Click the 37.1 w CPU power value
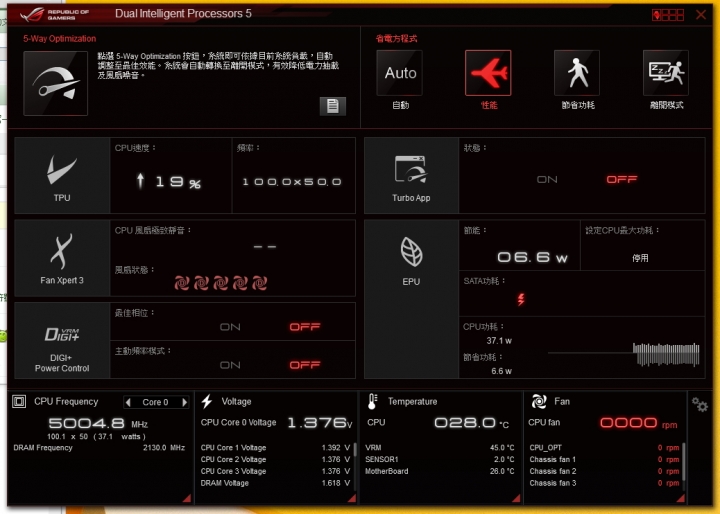 pyautogui.click(x=499, y=341)
